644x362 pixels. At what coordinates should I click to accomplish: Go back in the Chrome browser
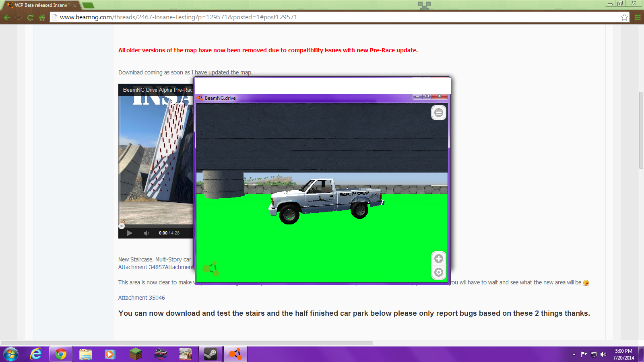7,17
